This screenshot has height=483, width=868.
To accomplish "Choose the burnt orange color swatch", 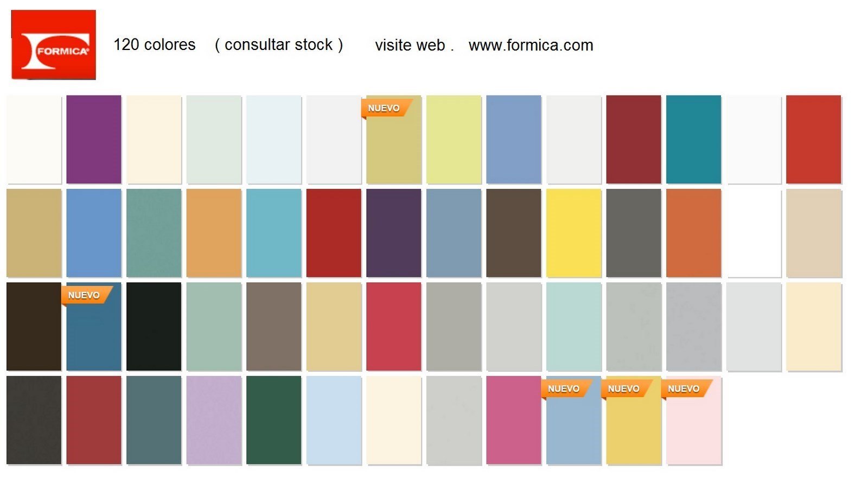I will (693, 233).
